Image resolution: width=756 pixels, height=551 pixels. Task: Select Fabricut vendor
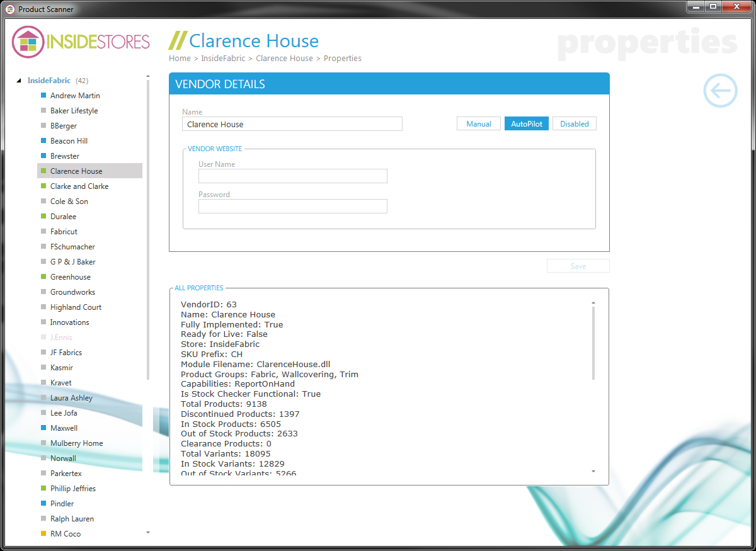point(64,232)
